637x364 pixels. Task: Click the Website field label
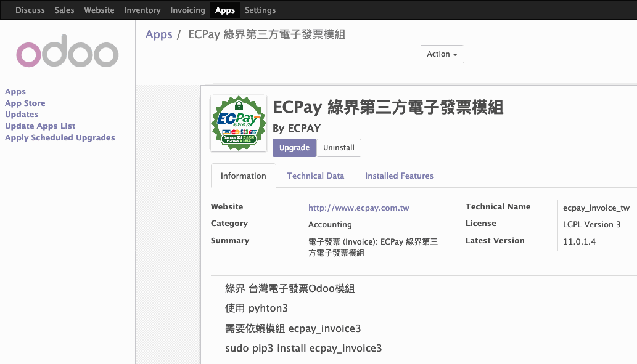227,206
